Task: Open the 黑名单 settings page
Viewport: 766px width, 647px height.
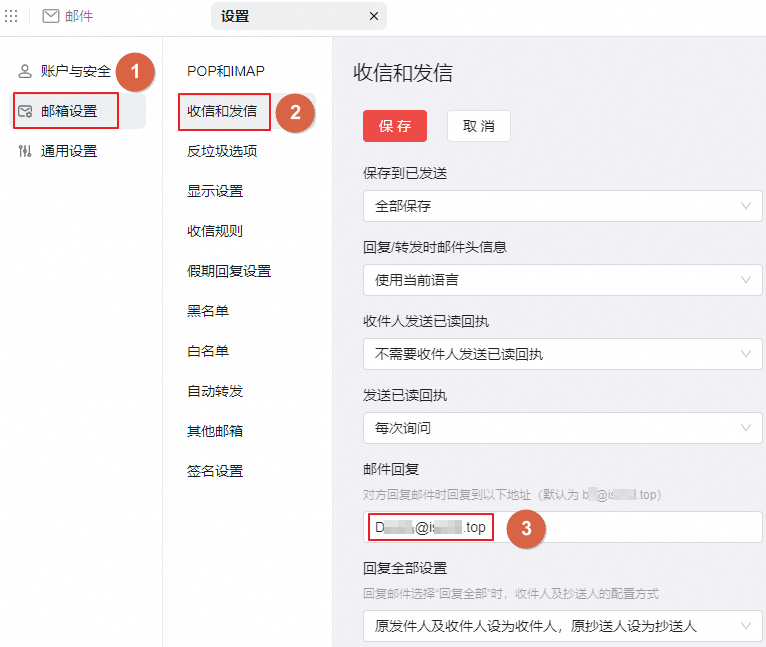Action: pyautogui.click(x=208, y=311)
